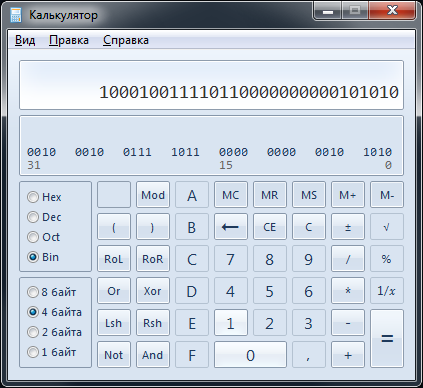Click the RoL rotate left button
This screenshot has width=423, height=388.
click(x=114, y=259)
